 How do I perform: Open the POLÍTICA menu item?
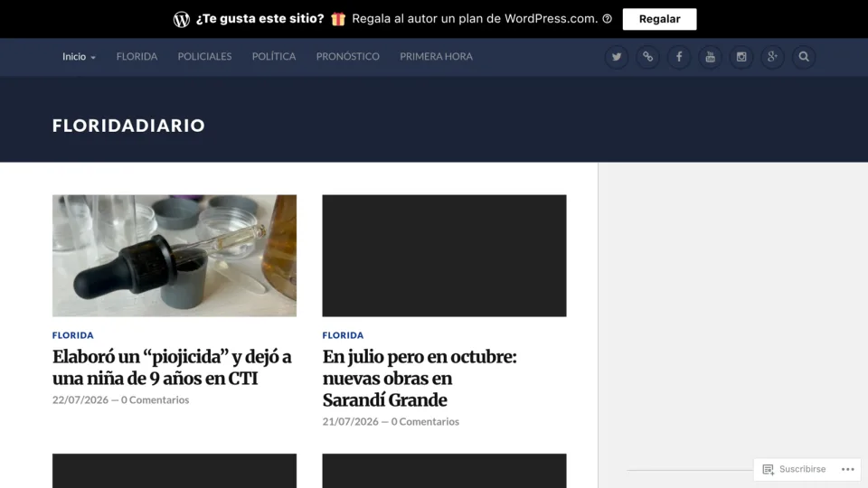[274, 56]
